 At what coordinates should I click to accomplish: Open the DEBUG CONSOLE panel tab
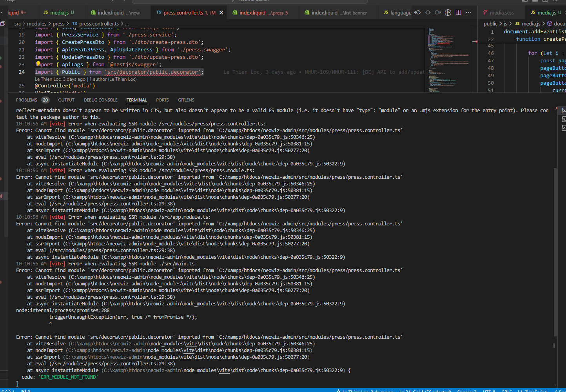(100, 100)
